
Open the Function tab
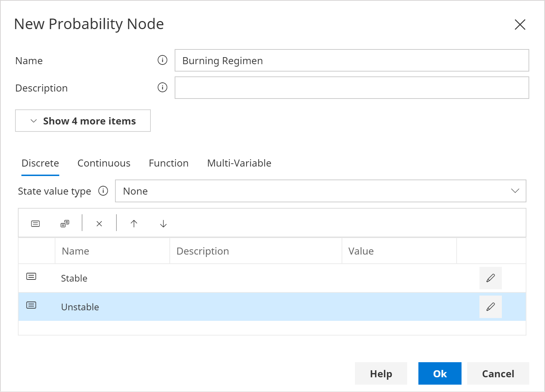(x=168, y=163)
